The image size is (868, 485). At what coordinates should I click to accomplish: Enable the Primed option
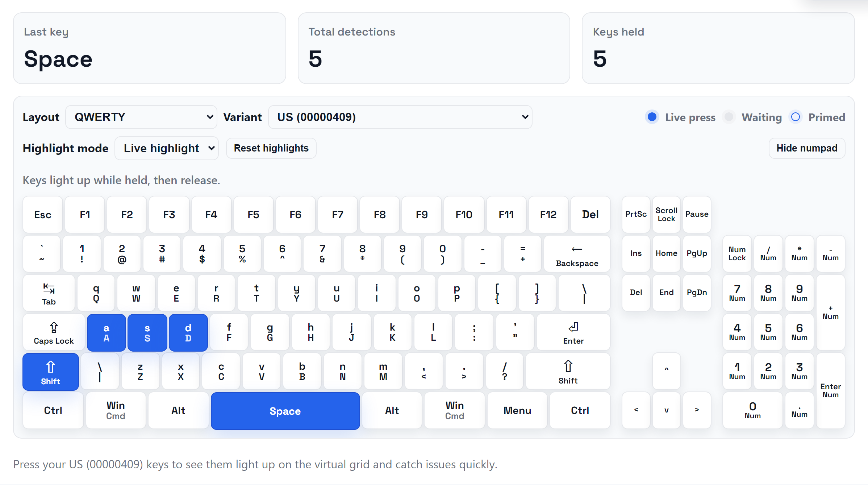point(796,117)
